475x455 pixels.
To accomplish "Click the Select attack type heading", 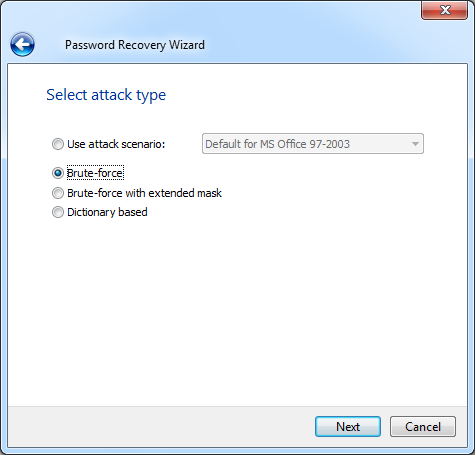I will pos(106,95).
